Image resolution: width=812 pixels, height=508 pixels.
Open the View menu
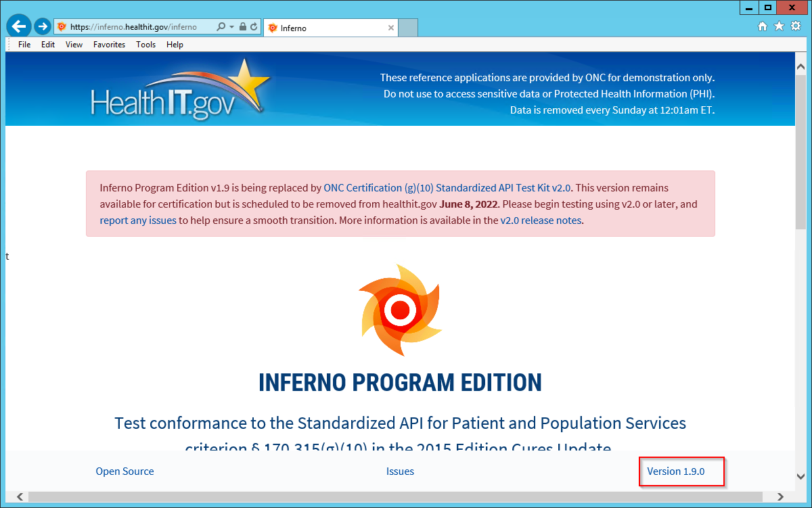click(74, 45)
